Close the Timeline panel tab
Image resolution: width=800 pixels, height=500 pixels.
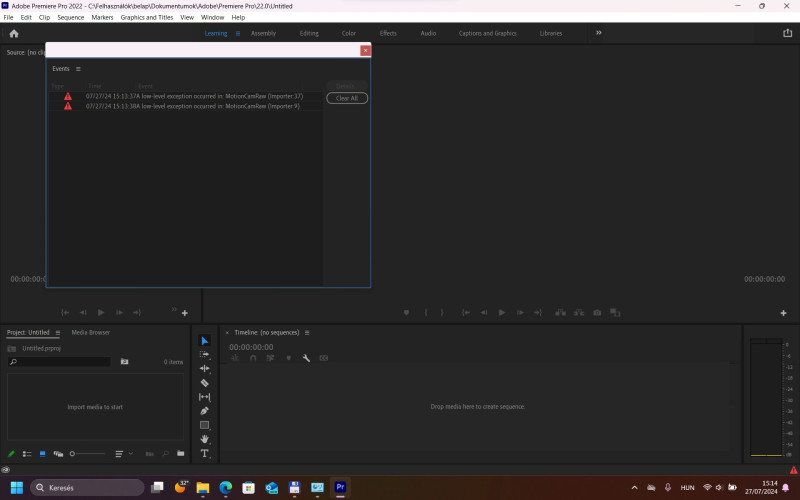[x=227, y=333]
